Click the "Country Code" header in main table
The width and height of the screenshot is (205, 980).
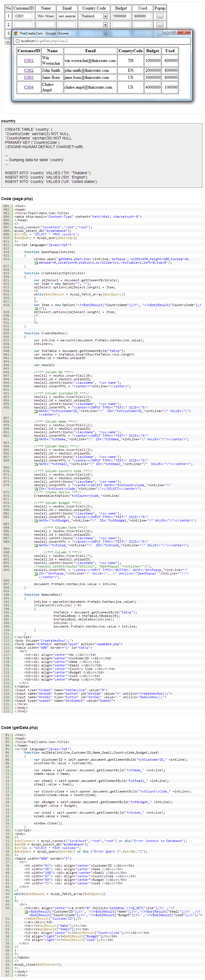(x=94, y=8)
